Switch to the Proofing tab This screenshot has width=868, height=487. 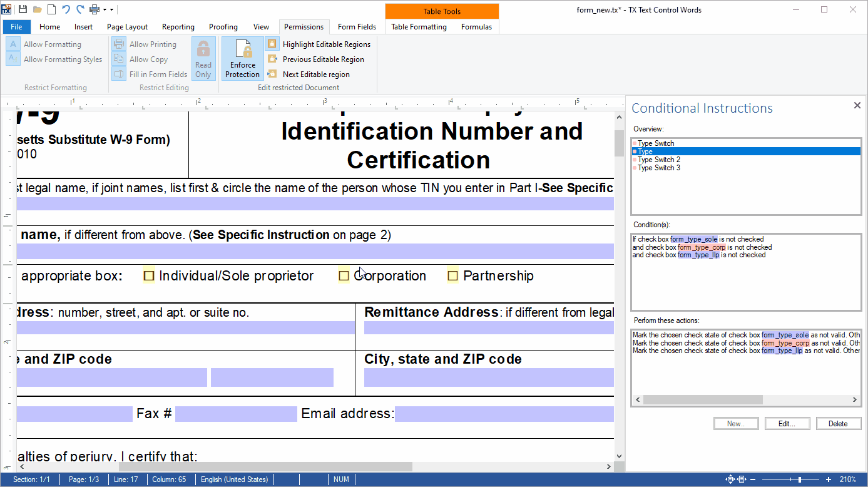point(223,27)
